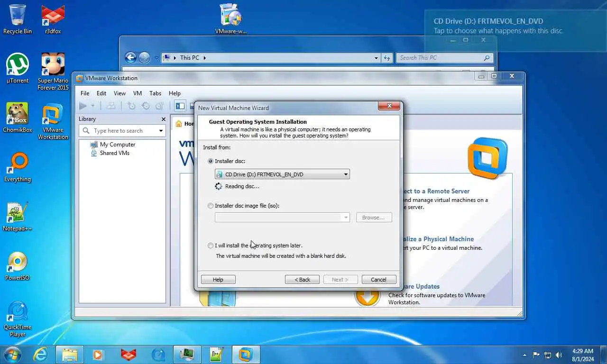Screen dimensions: 607x364
Task: Open Internet Explorer from the taskbar
Action: click(x=40, y=355)
